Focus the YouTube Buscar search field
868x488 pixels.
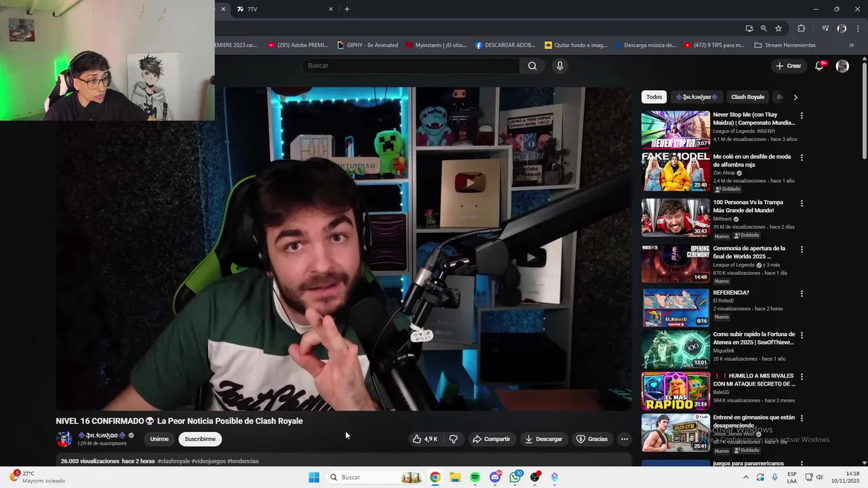pyautogui.click(x=411, y=66)
